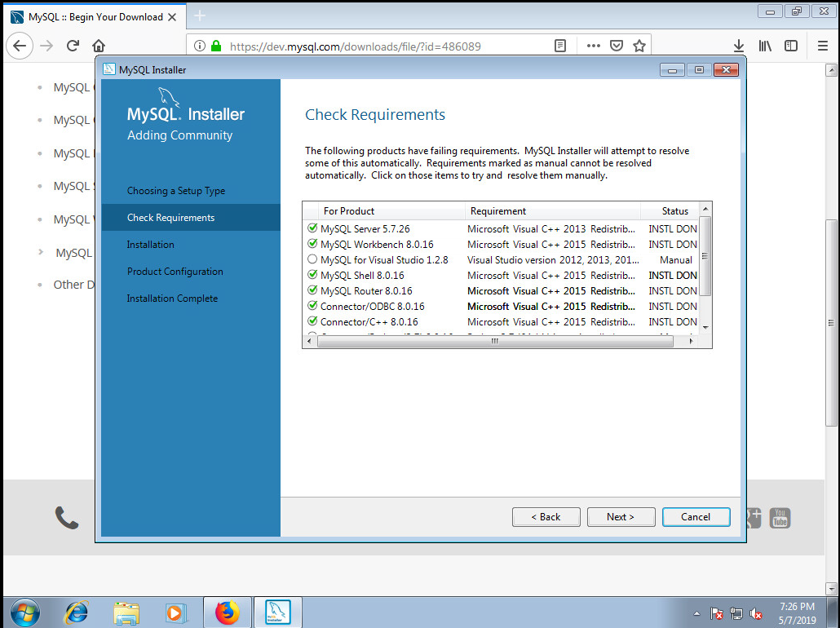Screen dimensions: 840x628
Task: Close the MySQL Begin Your Download tab
Action: click(x=172, y=17)
